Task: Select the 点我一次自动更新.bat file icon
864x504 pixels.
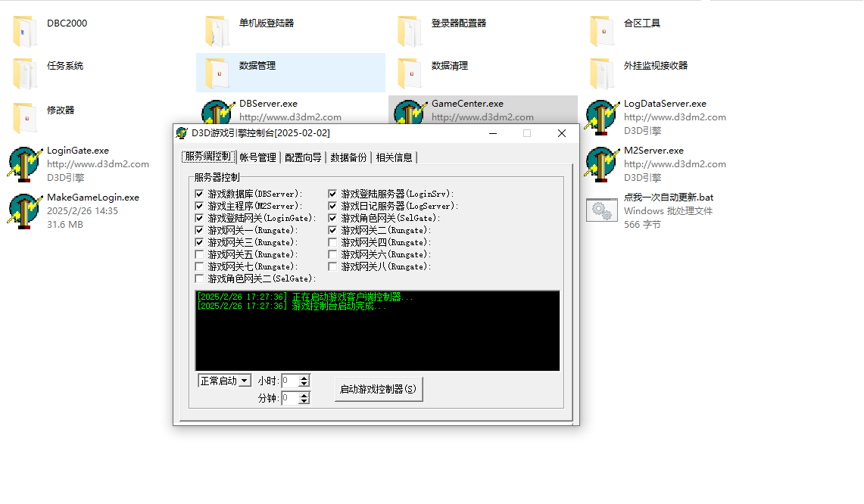Action: (602, 210)
